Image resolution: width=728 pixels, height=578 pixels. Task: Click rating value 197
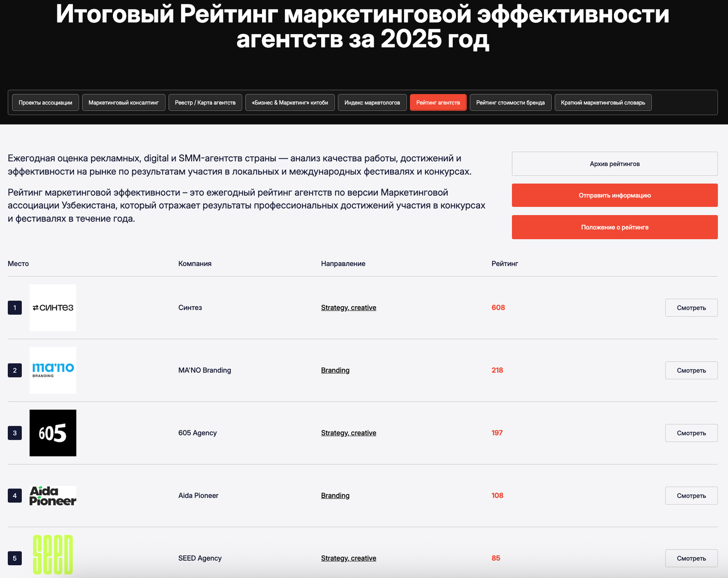point(497,433)
